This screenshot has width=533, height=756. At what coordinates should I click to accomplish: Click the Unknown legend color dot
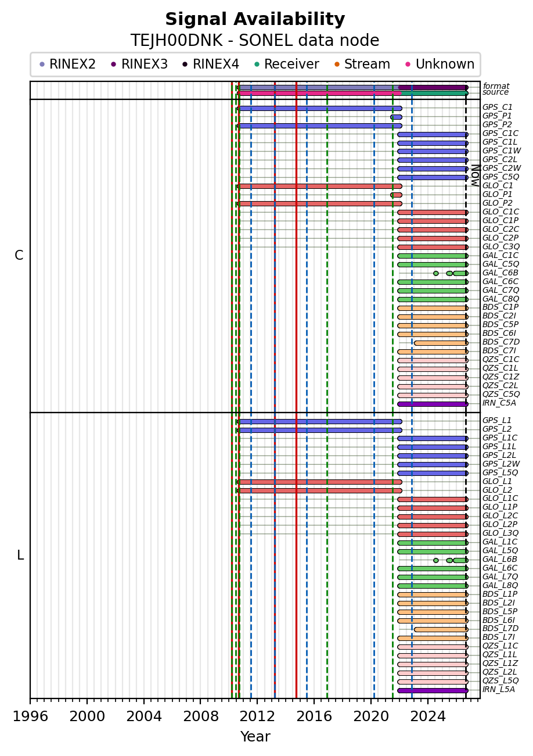click(408, 65)
